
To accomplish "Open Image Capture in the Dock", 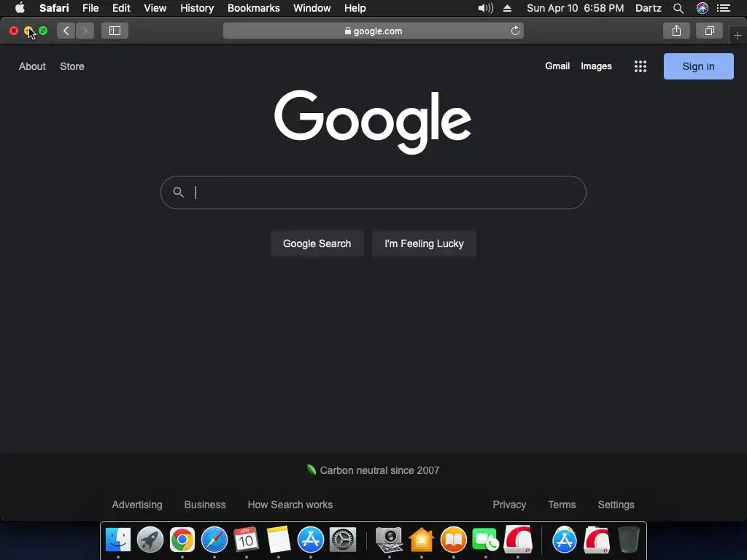I will coord(390,540).
